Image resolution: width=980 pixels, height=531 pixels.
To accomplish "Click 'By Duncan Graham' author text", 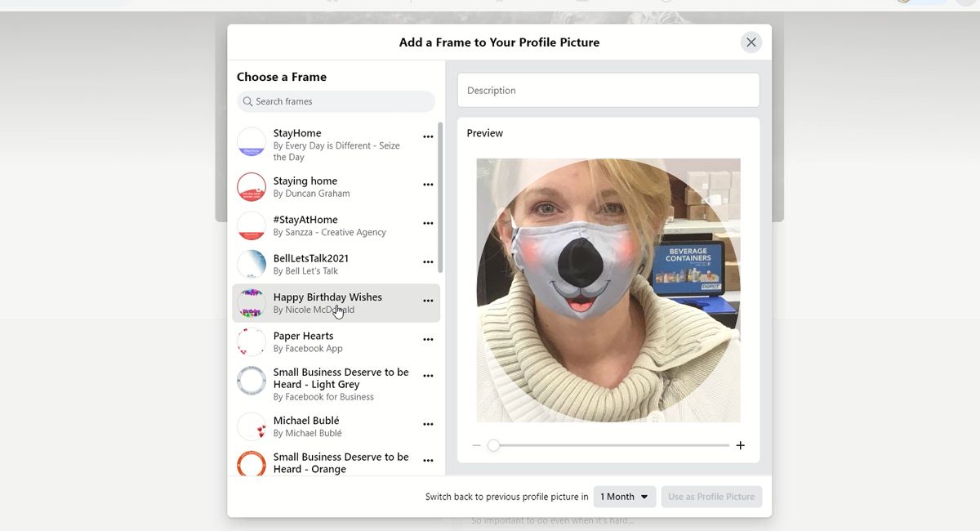I will (311, 194).
